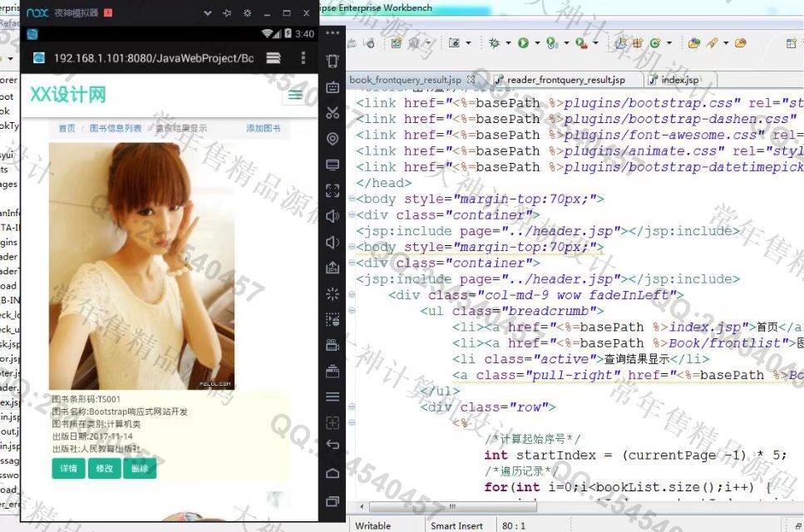This screenshot has height=532, width=804.
Task: Click the External Tools run icon in Eclipse toolbar
Action: [x=581, y=43]
